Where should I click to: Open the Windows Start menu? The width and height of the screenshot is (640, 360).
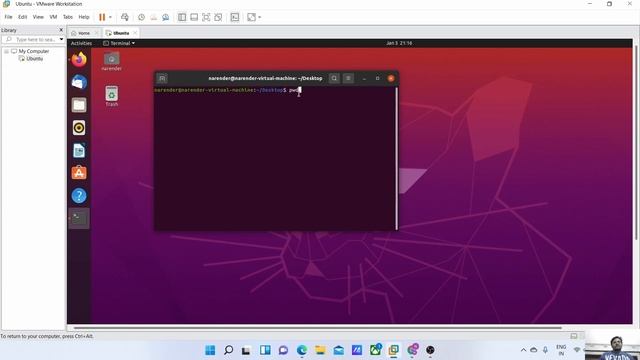coord(210,350)
